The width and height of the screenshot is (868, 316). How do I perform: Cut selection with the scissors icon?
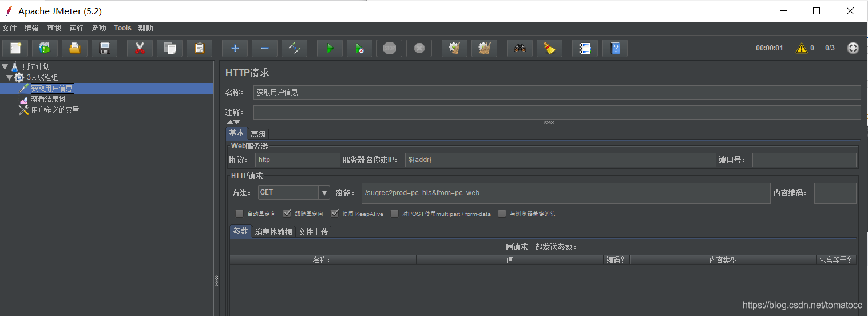coord(140,48)
